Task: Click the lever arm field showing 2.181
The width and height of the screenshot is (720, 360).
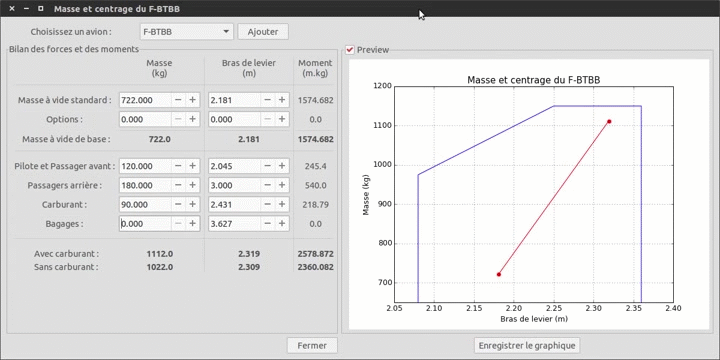Action: click(235, 100)
